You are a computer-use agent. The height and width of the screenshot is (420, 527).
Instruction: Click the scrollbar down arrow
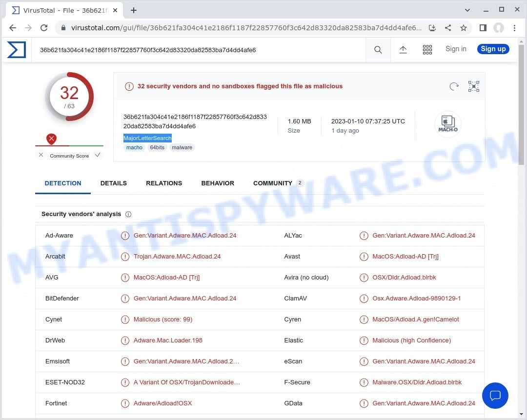(x=521, y=414)
